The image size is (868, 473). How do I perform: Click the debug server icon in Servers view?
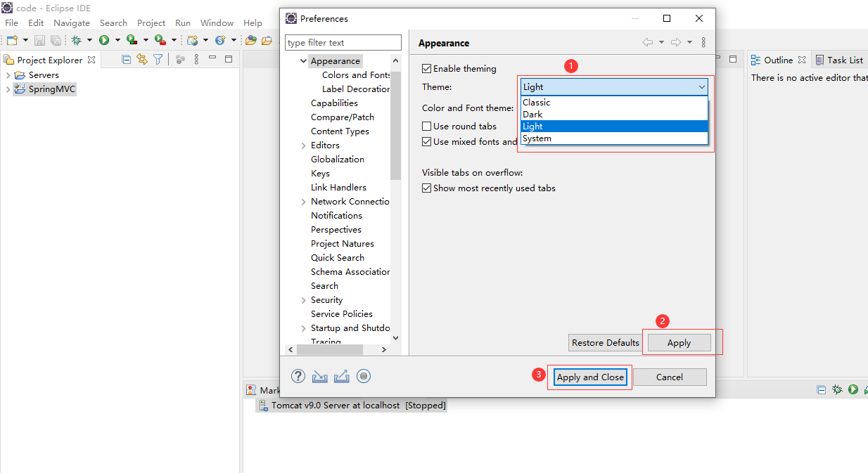click(837, 389)
